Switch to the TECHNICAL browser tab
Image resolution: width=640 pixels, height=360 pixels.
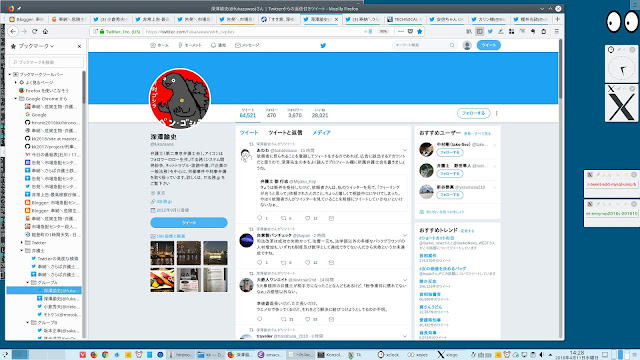[405, 19]
